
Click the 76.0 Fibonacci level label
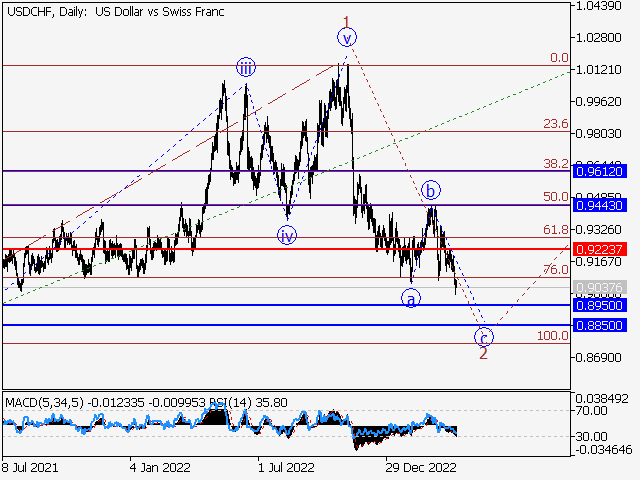pos(556,269)
